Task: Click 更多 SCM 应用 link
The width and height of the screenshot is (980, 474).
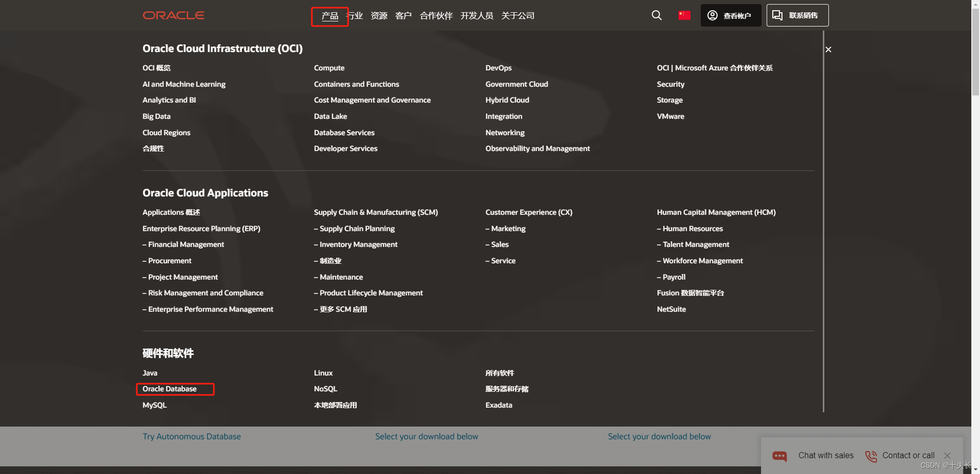Action: click(x=340, y=309)
